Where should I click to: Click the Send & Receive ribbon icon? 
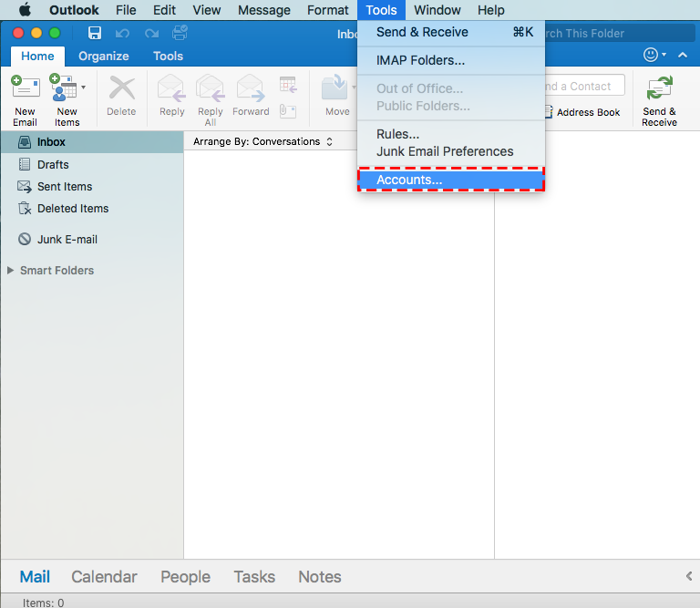point(659,88)
